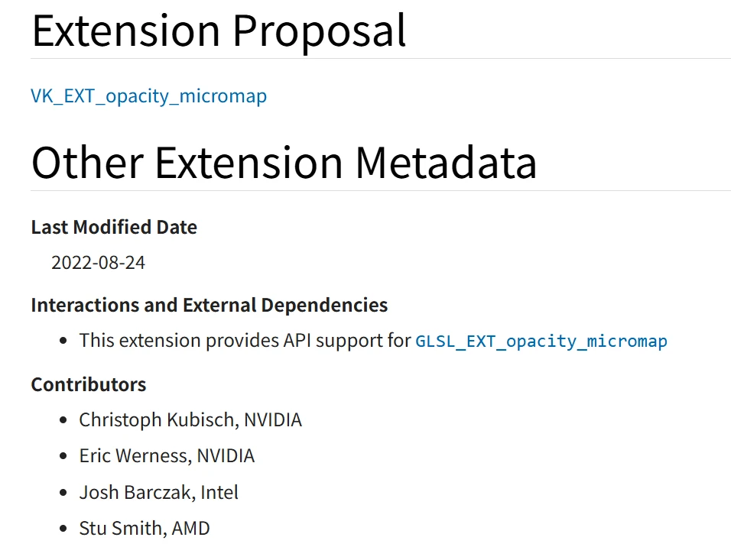Click the bullet before Christoph Kubisch
Image resolution: width=731 pixels, height=560 pixels.
63,420
